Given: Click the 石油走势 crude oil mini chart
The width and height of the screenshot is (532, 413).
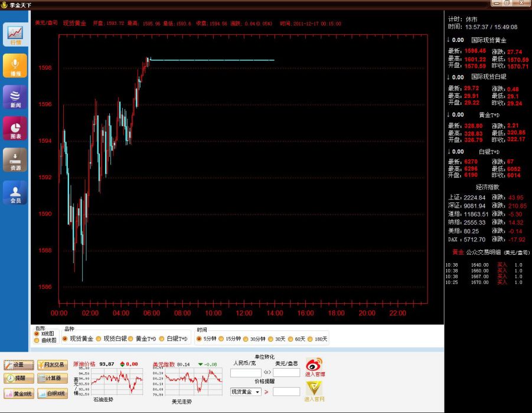Looking at the screenshot, I should pos(117,382).
